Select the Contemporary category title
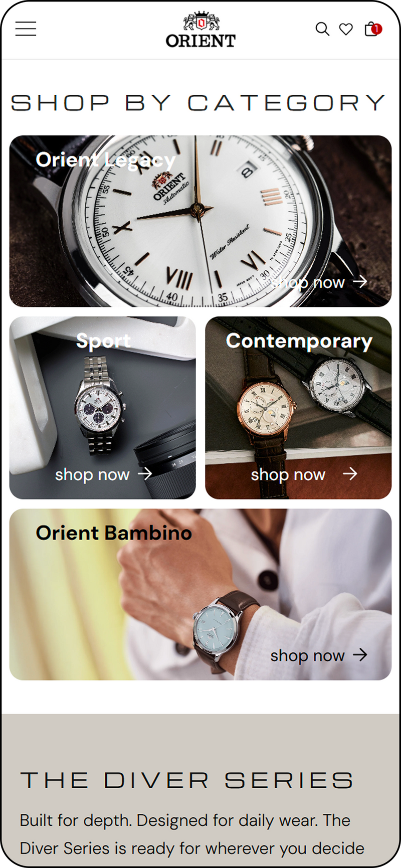Screen dimensions: 401x868 coord(299,341)
